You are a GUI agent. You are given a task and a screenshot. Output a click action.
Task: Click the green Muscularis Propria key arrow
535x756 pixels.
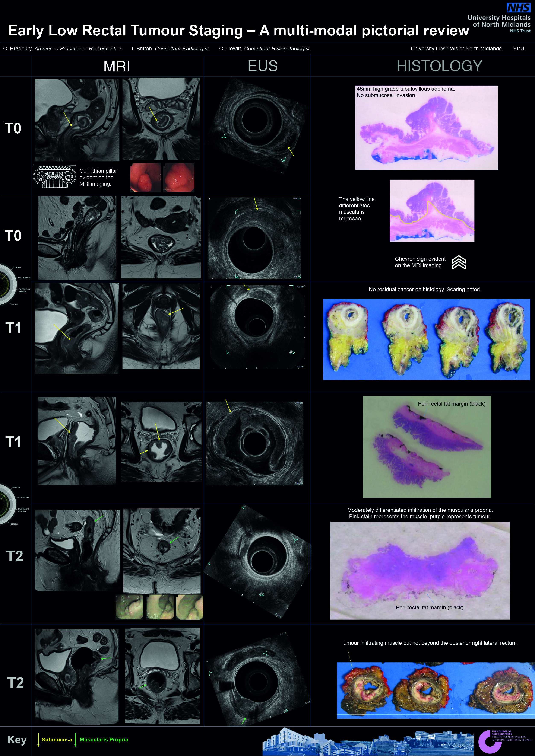[75, 740]
